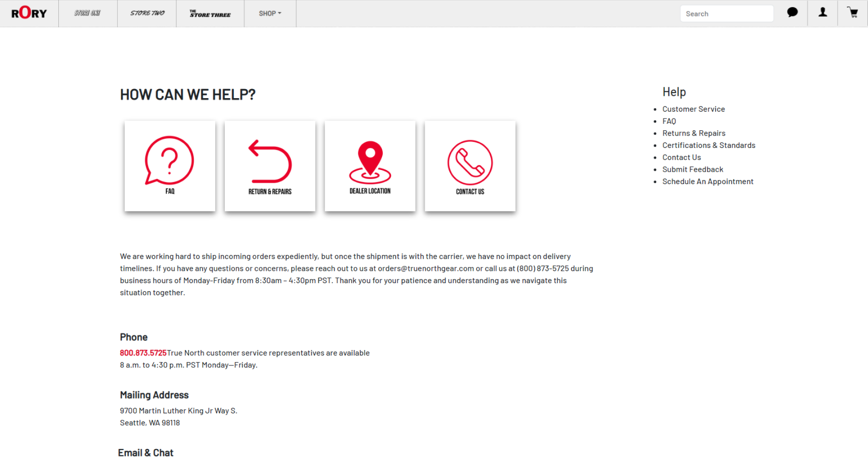868x459 pixels.
Task: Click the RORY logo in header
Action: click(x=29, y=13)
